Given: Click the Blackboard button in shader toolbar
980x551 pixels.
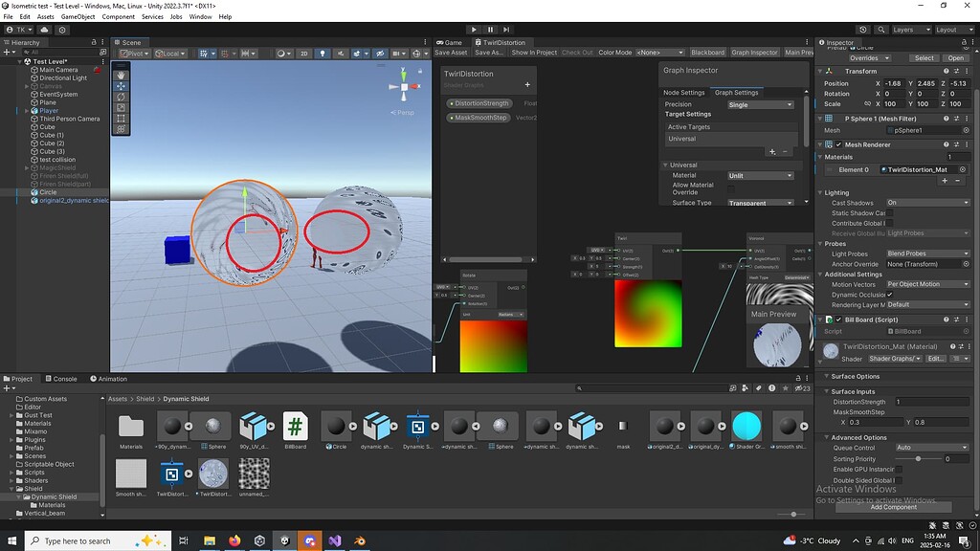Looking at the screenshot, I should coord(708,52).
